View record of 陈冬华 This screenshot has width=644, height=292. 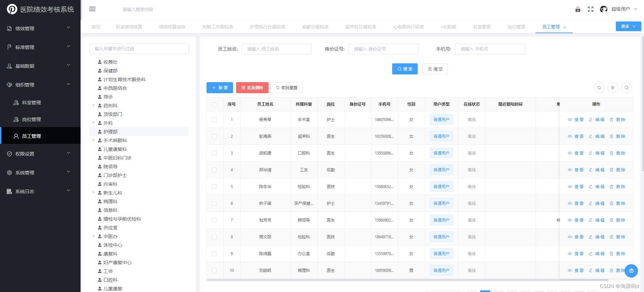click(x=576, y=187)
